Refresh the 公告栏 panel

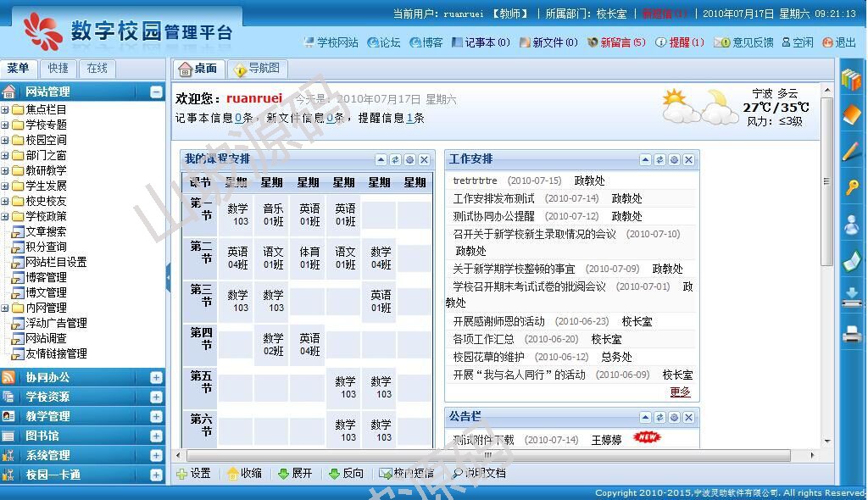click(659, 418)
